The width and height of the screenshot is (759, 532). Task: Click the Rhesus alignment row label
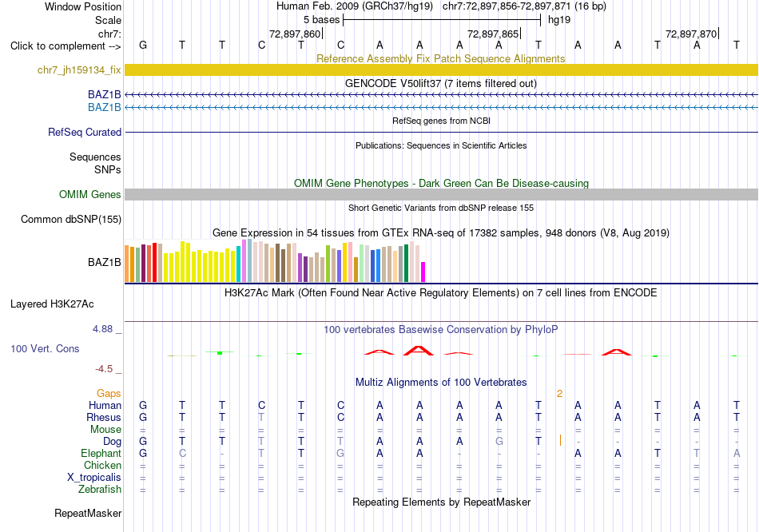(x=104, y=417)
